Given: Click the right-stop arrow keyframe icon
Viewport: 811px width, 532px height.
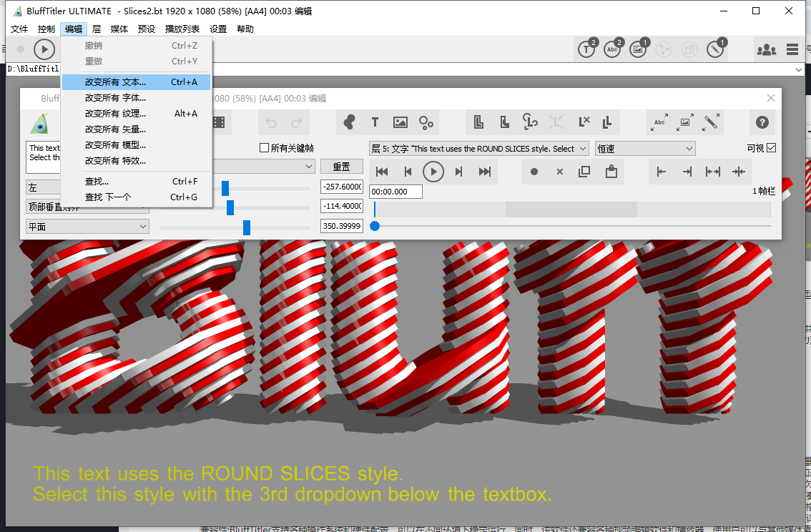Looking at the screenshot, I should coord(687,172).
